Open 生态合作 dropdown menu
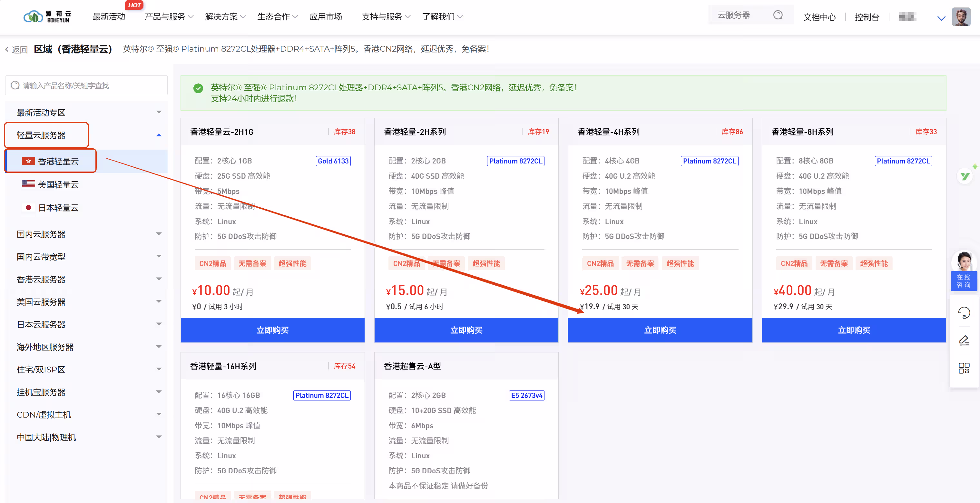Viewport: 980px width, 503px height. (x=277, y=17)
